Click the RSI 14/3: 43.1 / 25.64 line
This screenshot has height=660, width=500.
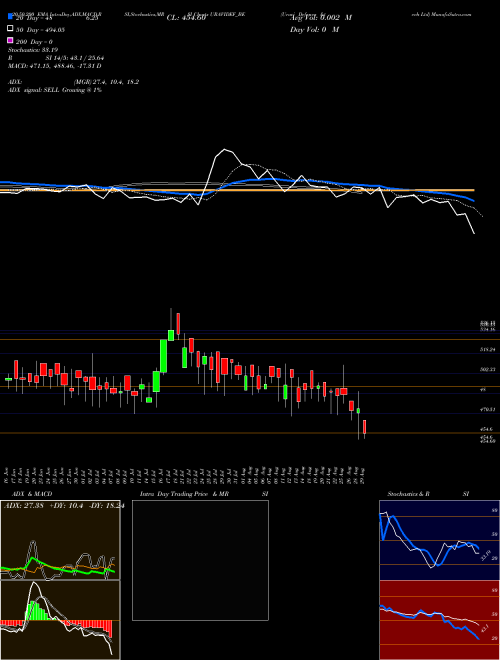tap(56, 58)
